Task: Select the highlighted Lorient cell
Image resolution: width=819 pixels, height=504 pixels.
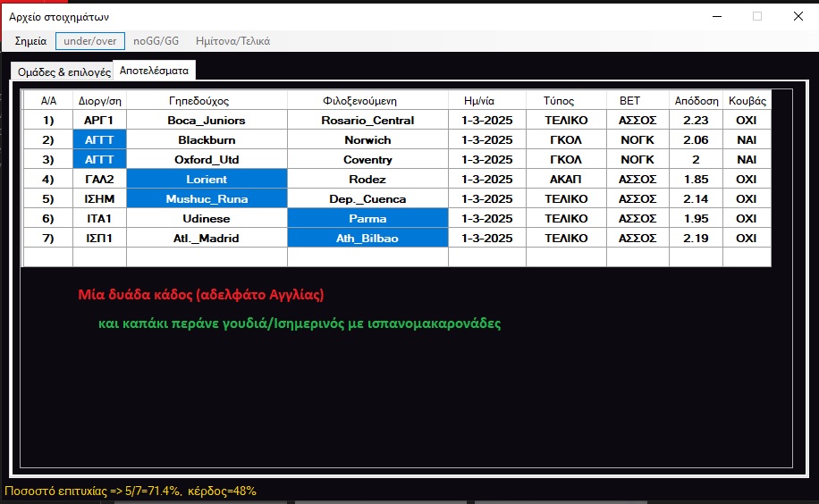Action: coord(207,179)
